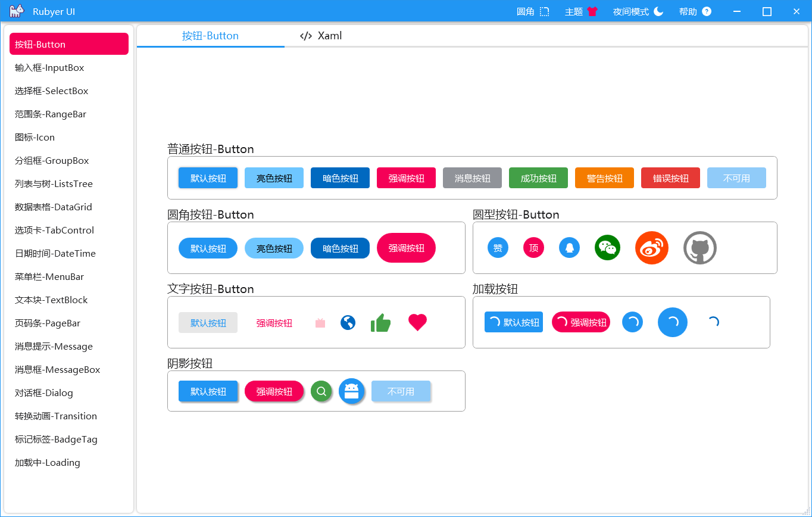This screenshot has height=517, width=812.
Task: Click the GitHub round icon button
Action: tap(699, 248)
